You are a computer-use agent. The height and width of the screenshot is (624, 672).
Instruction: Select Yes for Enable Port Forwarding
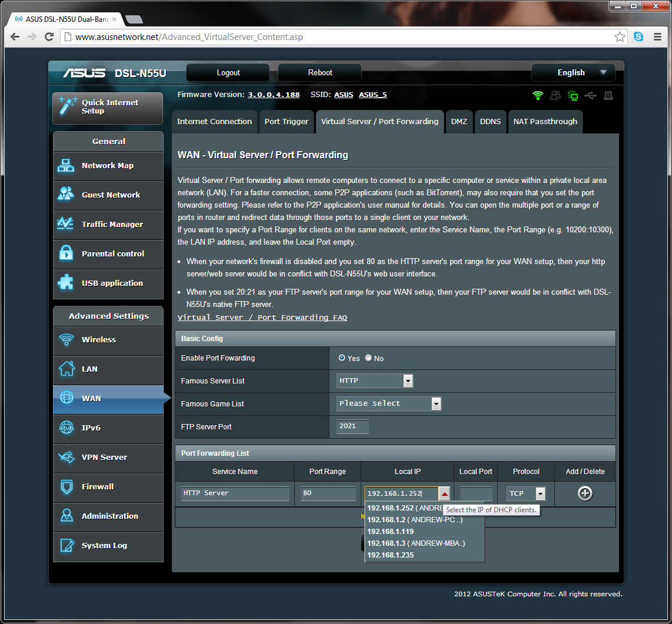click(x=341, y=358)
